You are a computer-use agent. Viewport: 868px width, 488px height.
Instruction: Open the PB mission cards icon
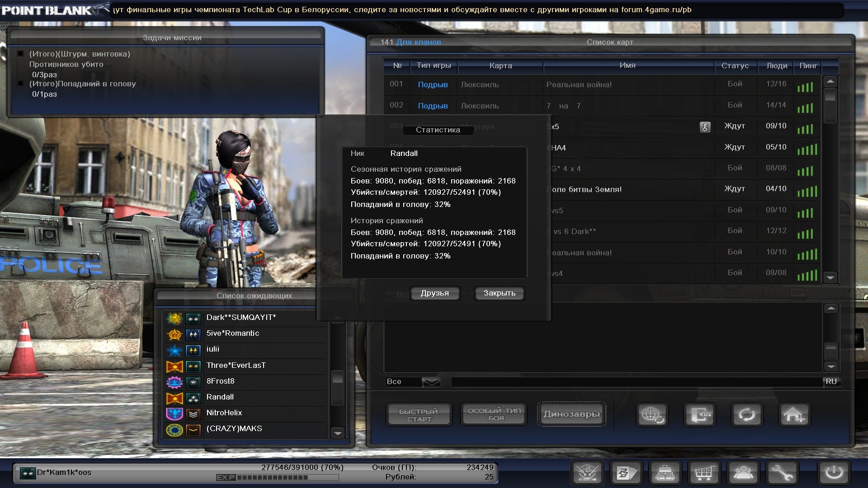(627, 473)
